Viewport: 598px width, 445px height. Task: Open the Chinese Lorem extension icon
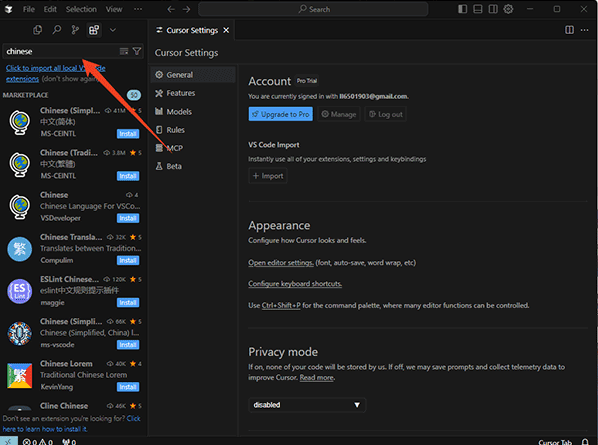tap(19, 376)
